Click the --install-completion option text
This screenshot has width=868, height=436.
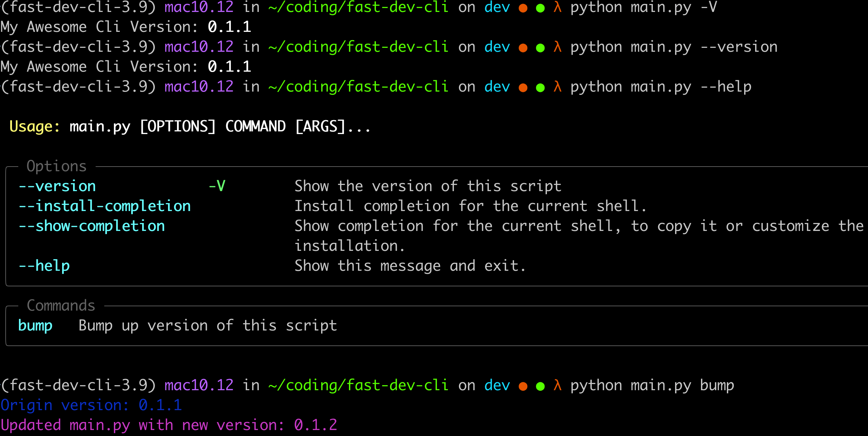click(x=105, y=206)
